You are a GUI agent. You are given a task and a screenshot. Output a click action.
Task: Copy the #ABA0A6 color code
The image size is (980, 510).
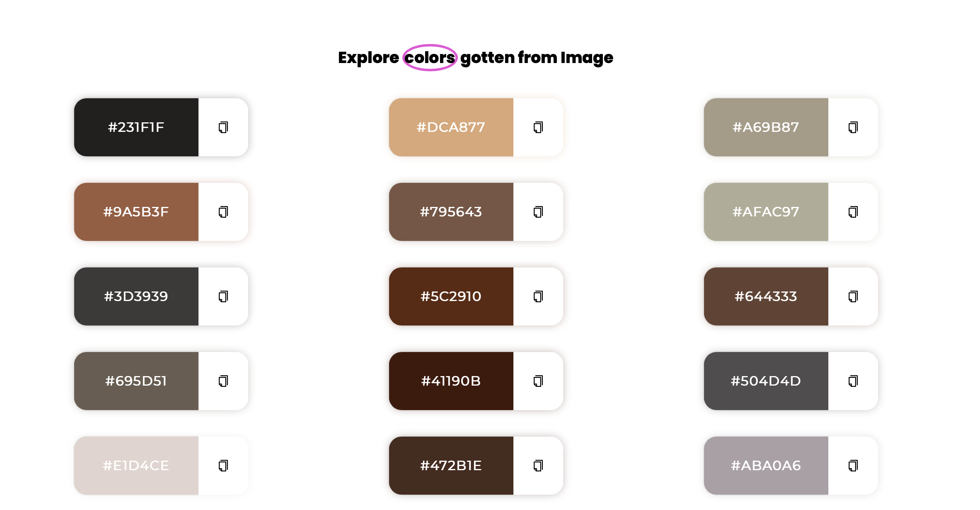(x=852, y=465)
